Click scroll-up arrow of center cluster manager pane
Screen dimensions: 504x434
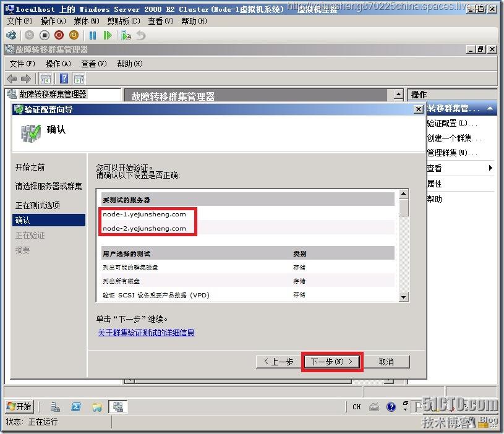coord(399,95)
